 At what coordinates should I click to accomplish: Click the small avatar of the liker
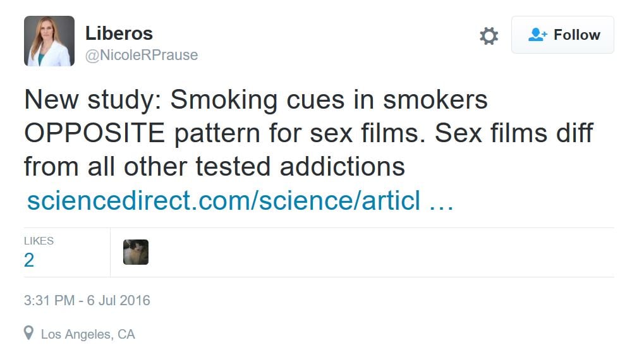(136, 252)
